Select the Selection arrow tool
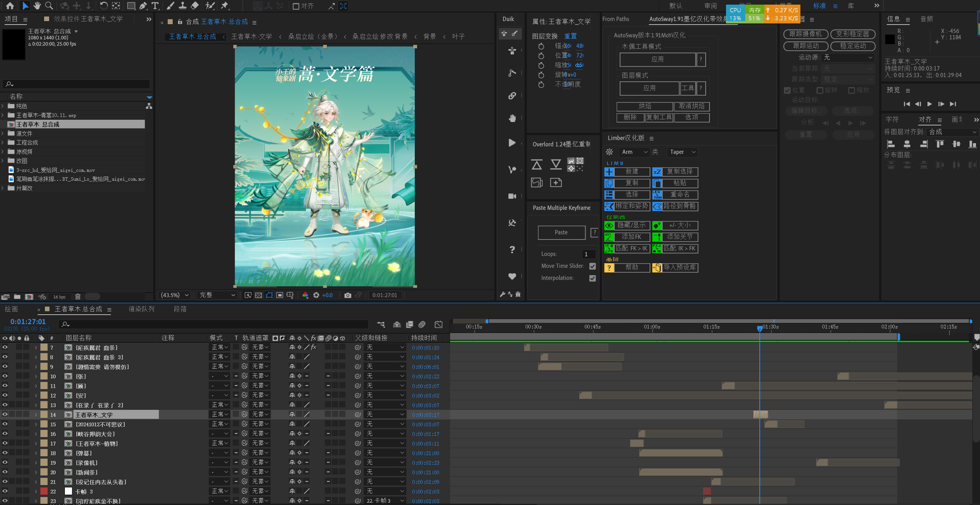This screenshot has width=980, height=505. (x=25, y=6)
